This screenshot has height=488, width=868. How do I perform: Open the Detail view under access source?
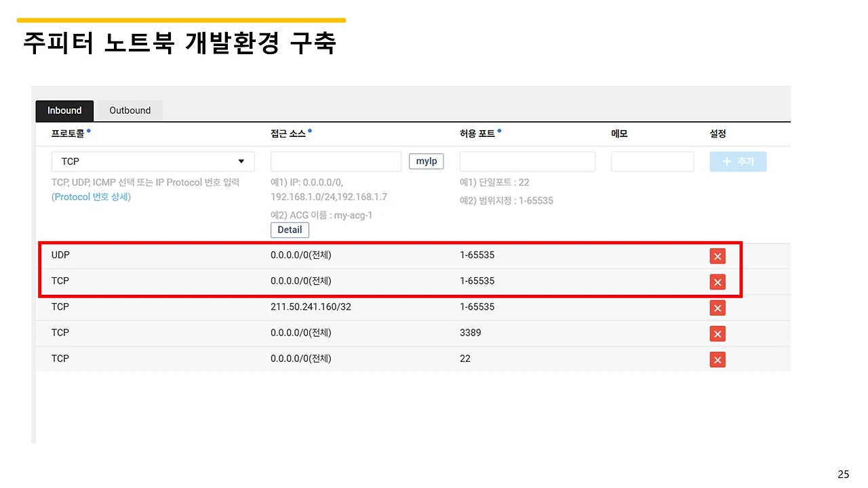[290, 230]
